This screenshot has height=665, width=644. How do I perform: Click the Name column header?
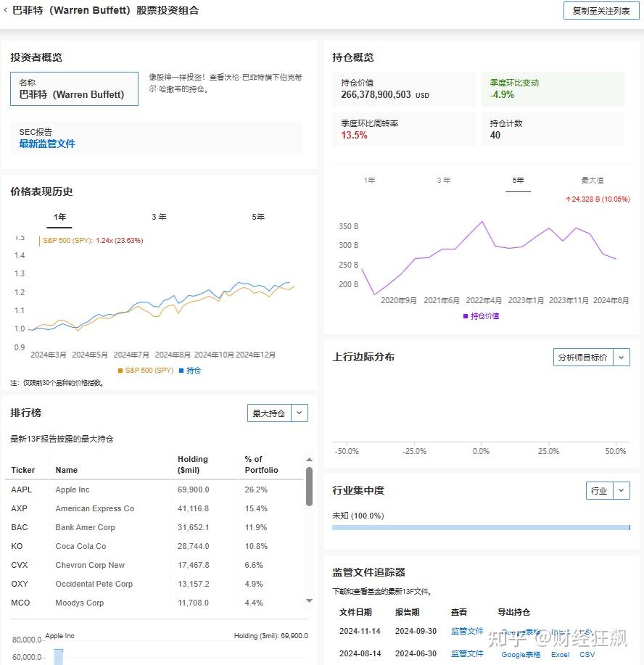tap(67, 470)
